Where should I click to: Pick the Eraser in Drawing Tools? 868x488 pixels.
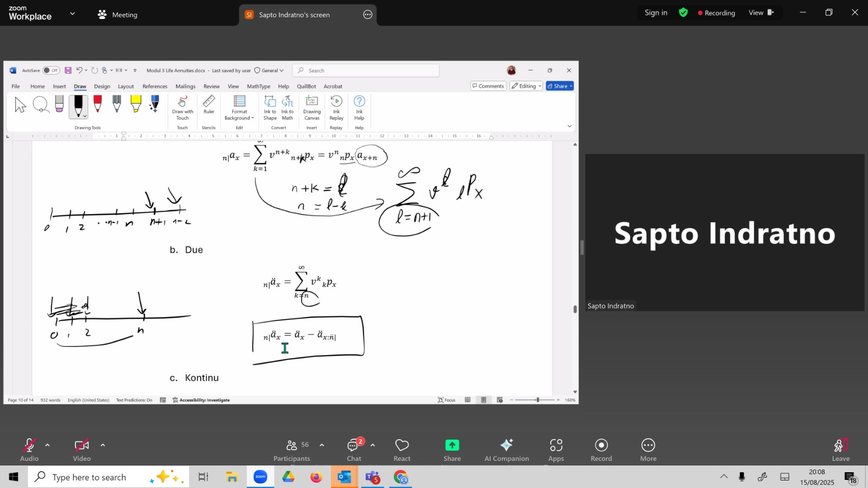click(x=59, y=104)
